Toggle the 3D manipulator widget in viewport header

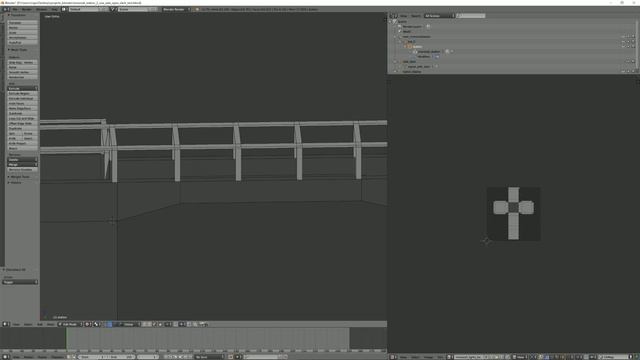tap(103, 324)
